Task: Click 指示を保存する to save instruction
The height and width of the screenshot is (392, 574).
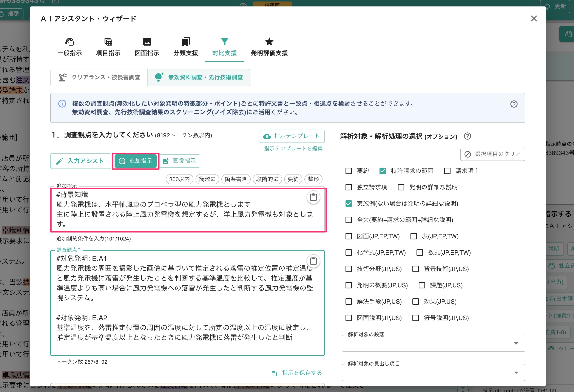Action: coord(297,372)
